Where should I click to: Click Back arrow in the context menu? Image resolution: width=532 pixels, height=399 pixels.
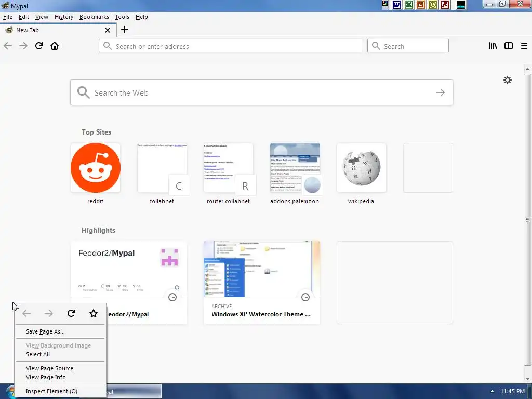[x=26, y=313]
